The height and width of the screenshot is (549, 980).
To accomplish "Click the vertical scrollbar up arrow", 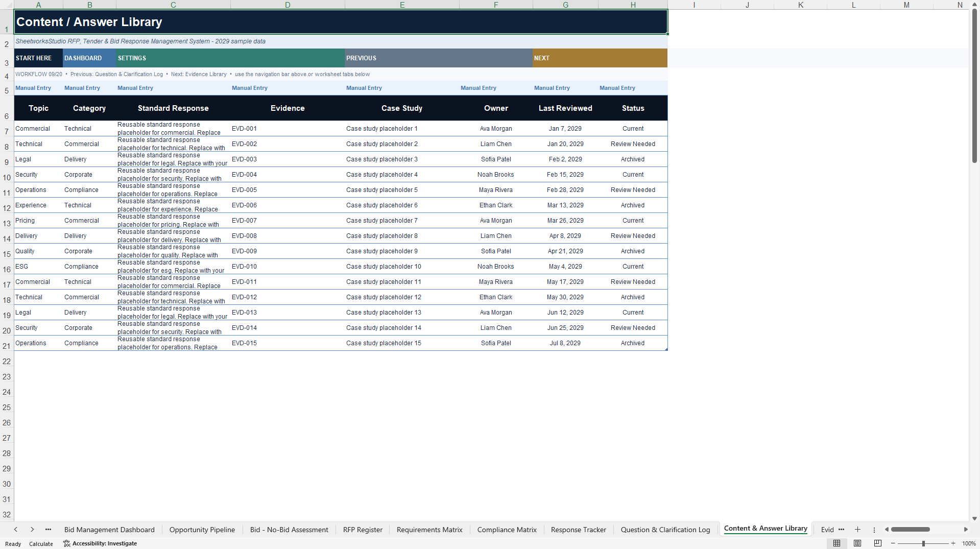I will [x=974, y=5].
